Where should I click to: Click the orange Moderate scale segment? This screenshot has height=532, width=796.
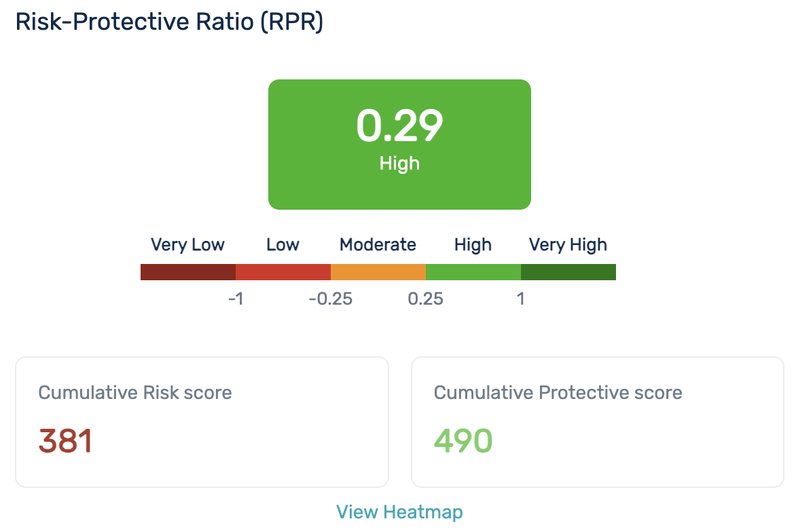point(378,272)
